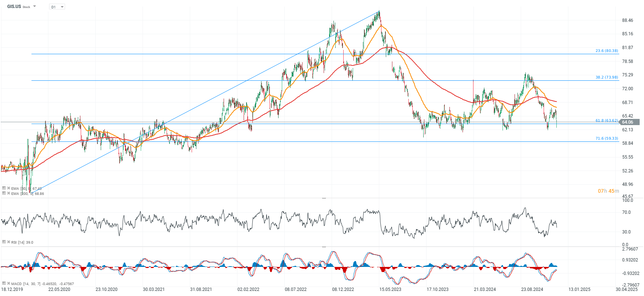Open settings for the MACD indicator
The image size is (644, 296).
point(4,283)
